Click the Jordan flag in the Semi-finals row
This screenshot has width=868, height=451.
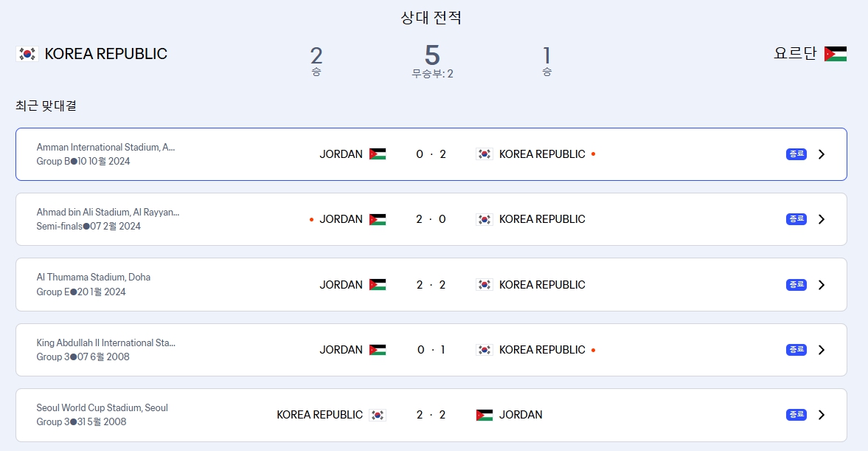(376, 218)
